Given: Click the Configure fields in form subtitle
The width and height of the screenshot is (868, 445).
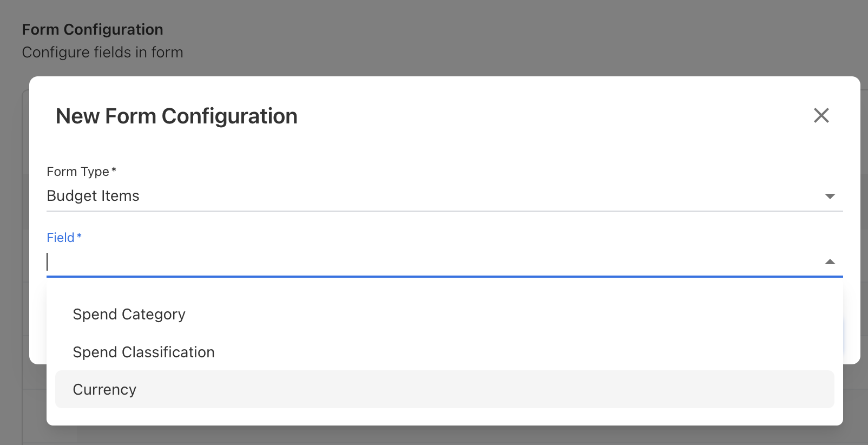Looking at the screenshot, I should coord(103,53).
